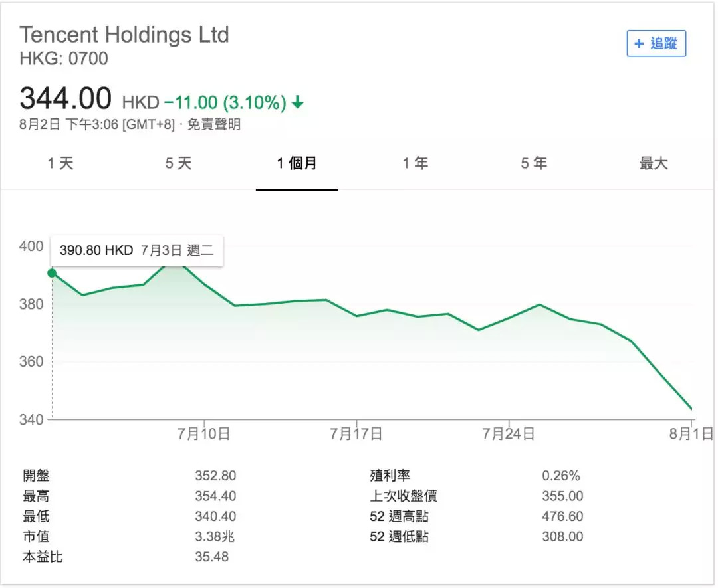Click the 7月24日 date axis label
The image size is (718, 588).
point(509,435)
